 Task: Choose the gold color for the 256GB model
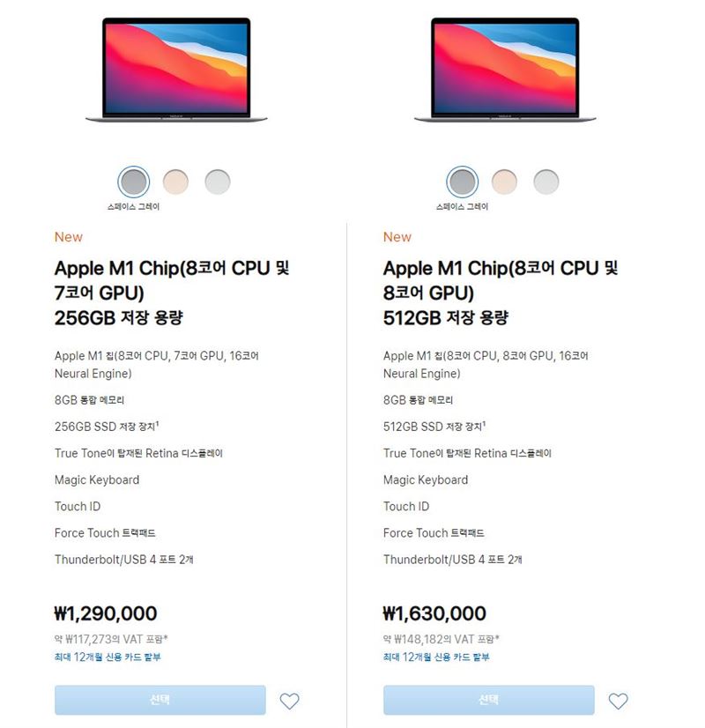[x=175, y=182]
